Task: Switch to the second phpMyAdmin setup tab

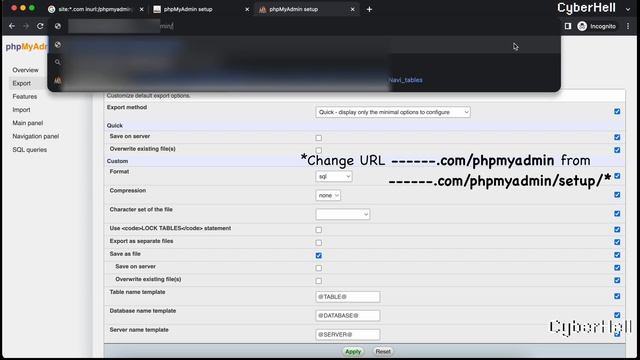Action: pos(201,9)
